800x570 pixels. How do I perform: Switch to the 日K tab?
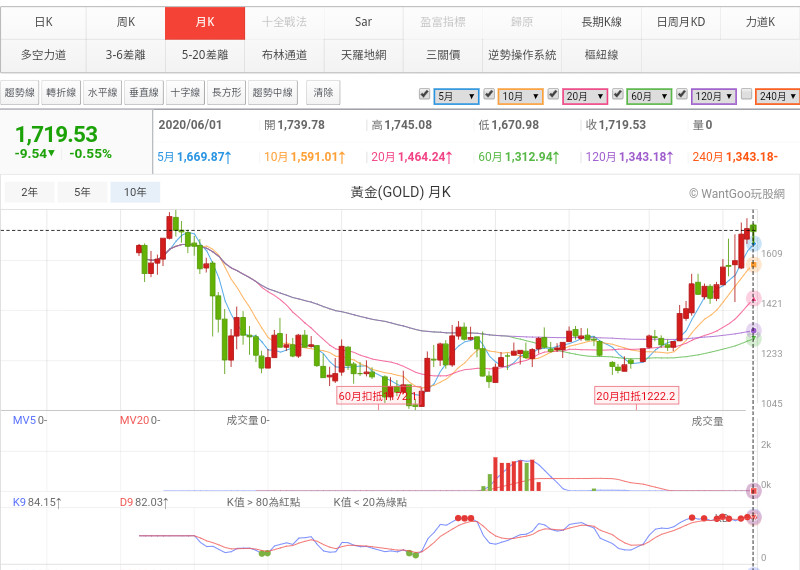[44, 22]
